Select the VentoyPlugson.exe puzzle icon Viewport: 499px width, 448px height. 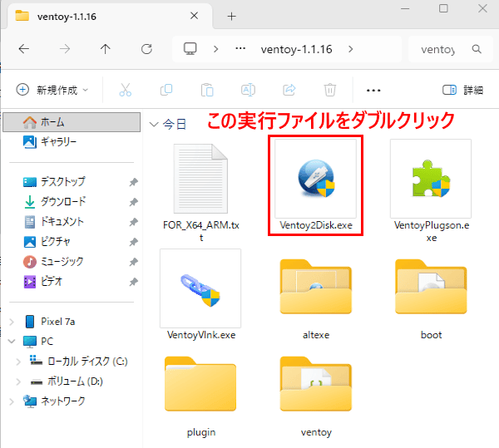431,179
